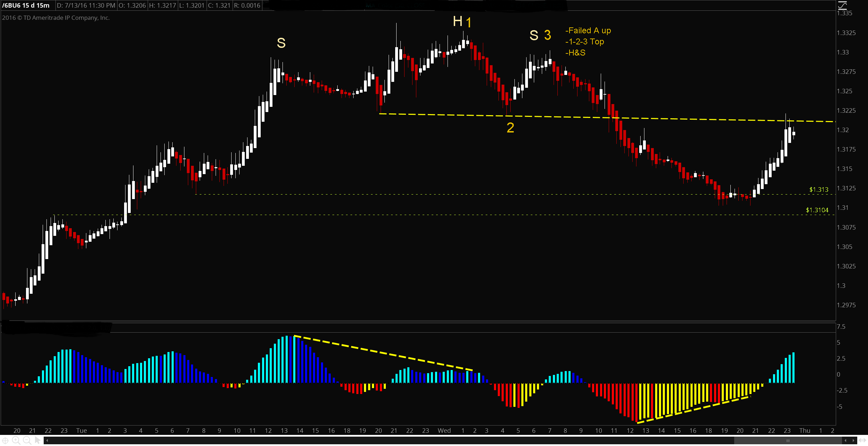Click the close value C: 1.321
The height and width of the screenshot is (446, 868).
[x=219, y=5]
